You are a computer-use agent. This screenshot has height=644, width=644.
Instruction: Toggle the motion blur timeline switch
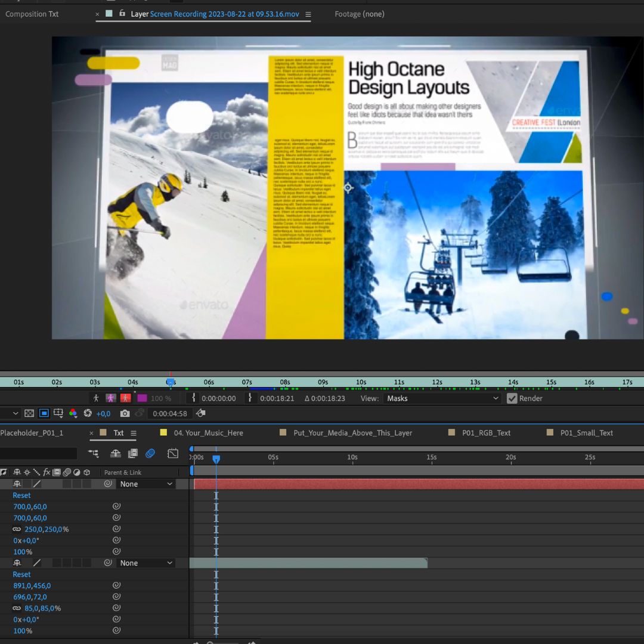coord(150,454)
